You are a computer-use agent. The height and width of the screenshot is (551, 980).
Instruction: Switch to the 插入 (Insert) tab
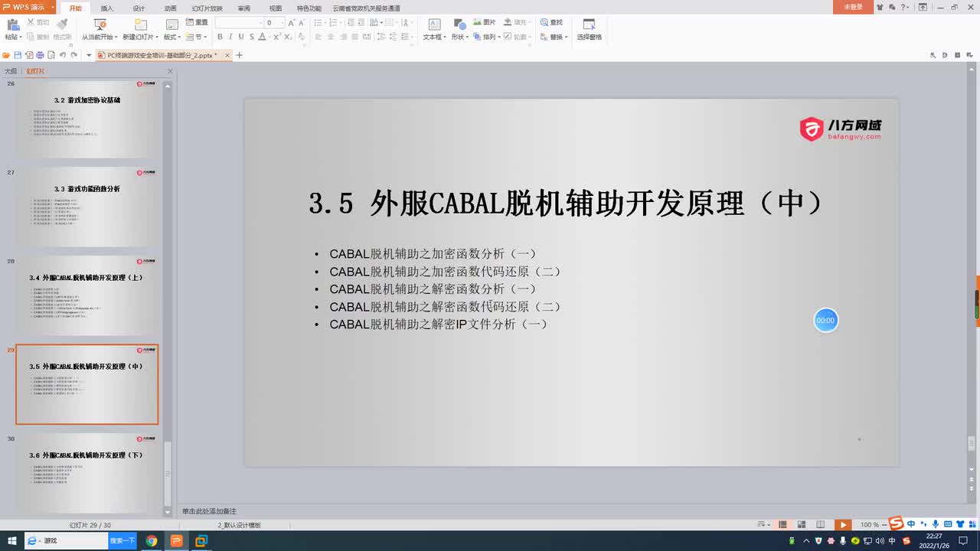(x=106, y=8)
